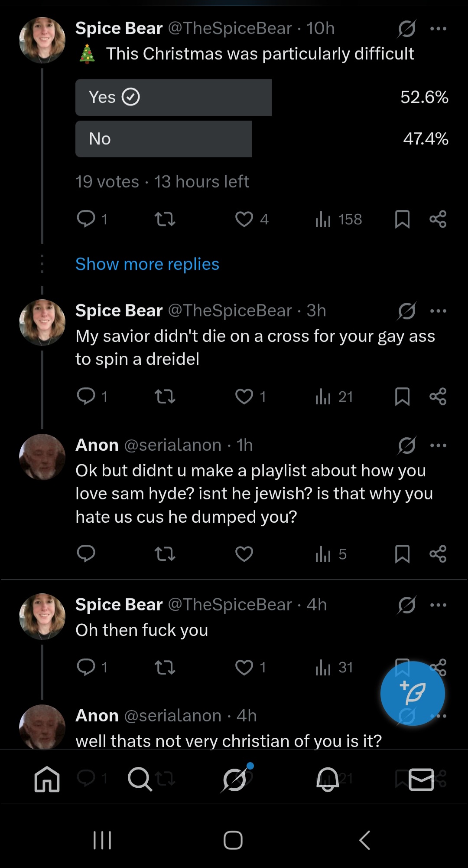Open Anon's profile picture on 1h reply
The width and height of the screenshot is (468, 868).
pos(42,457)
